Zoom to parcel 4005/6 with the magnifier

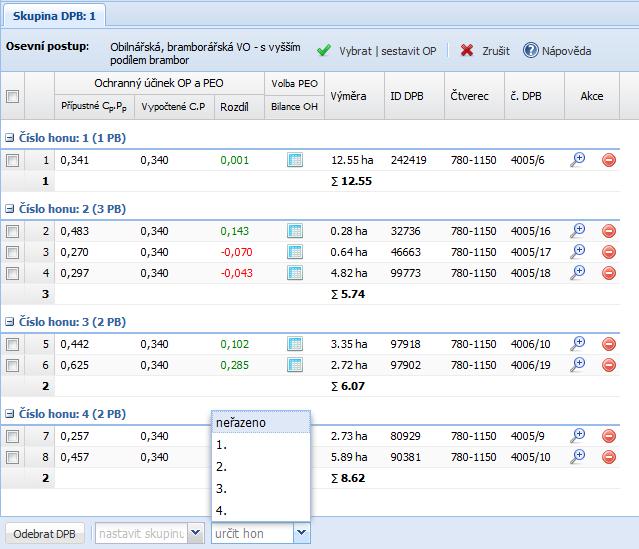577,160
